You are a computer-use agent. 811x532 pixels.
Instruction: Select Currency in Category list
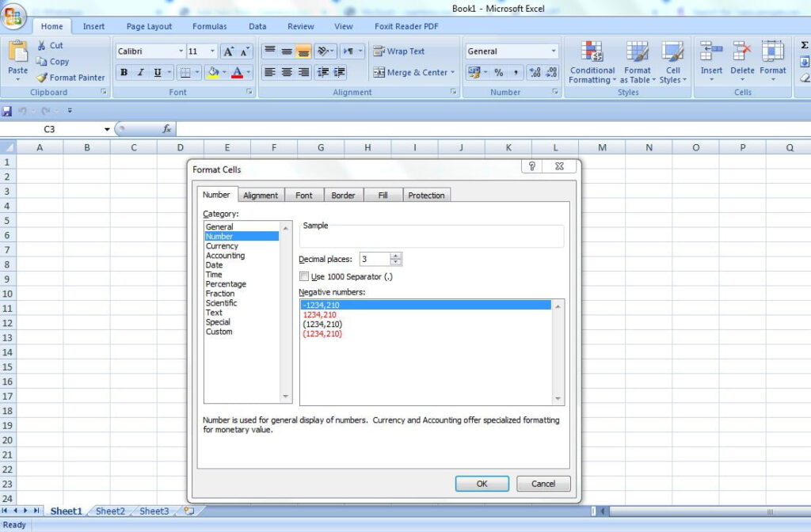tap(222, 246)
